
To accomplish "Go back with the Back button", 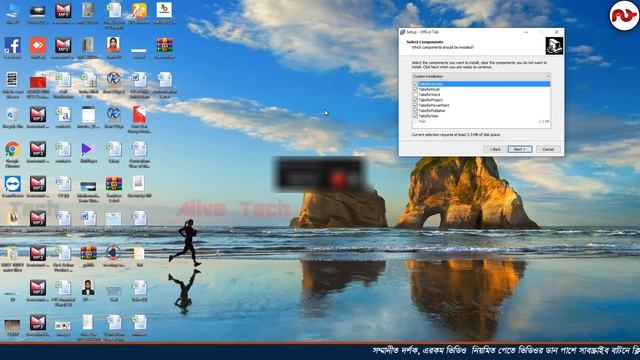I will pyautogui.click(x=495, y=149).
